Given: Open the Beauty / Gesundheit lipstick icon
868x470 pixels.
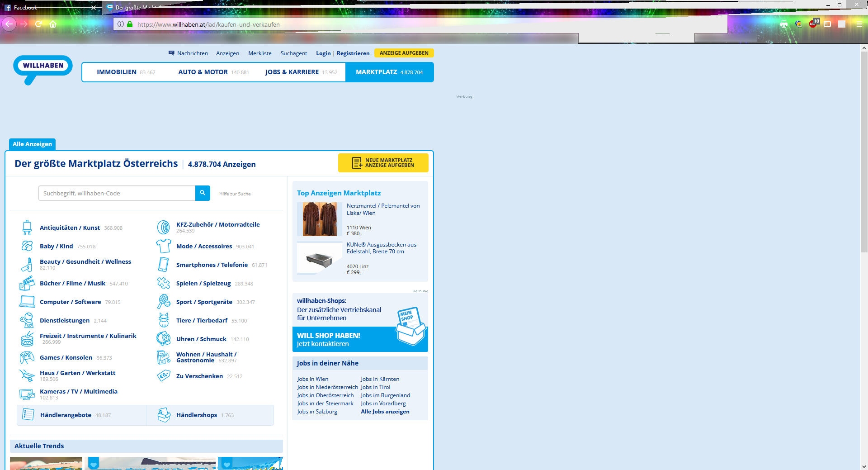Looking at the screenshot, I should (x=27, y=265).
